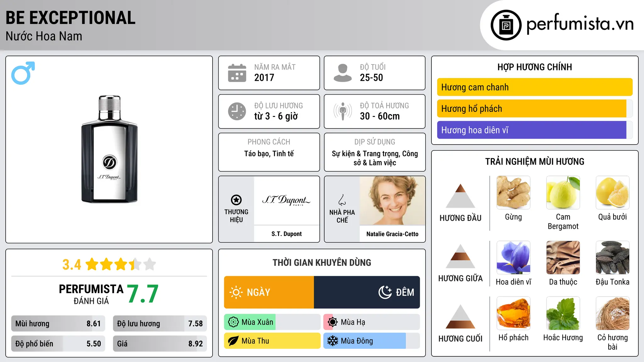Click the sun icon in the Ngày bar
The image size is (644, 362).
(x=236, y=292)
